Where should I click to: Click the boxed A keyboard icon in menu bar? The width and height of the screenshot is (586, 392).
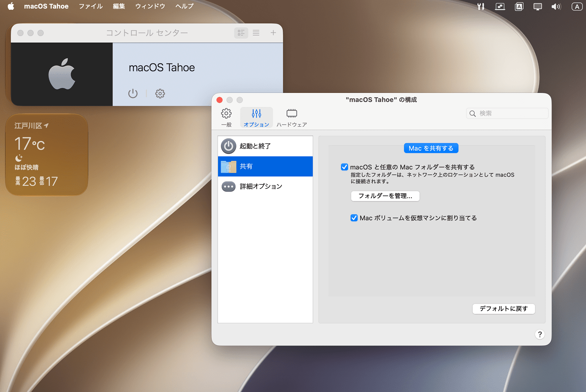[519, 6]
